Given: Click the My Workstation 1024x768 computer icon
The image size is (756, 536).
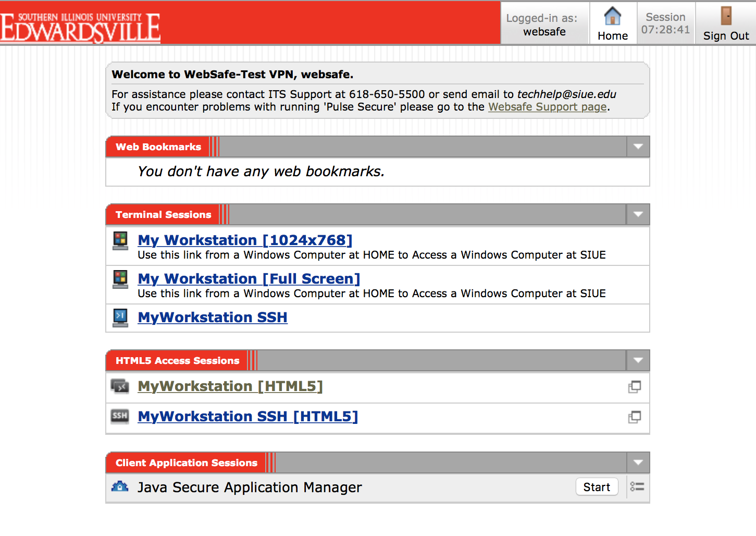Looking at the screenshot, I should coord(120,240).
